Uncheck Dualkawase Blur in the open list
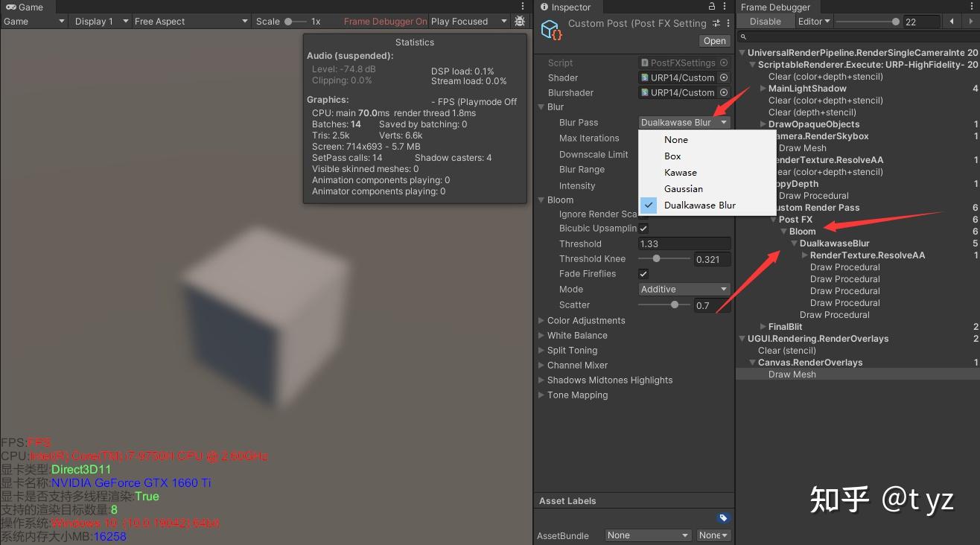The image size is (980, 545). tap(649, 205)
